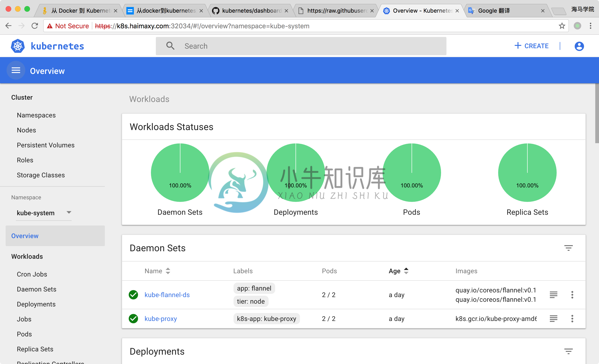Switch to kubernetes/dashboard GitHub tab
Image resolution: width=599 pixels, height=364 pixels.
tap(251, 11)
